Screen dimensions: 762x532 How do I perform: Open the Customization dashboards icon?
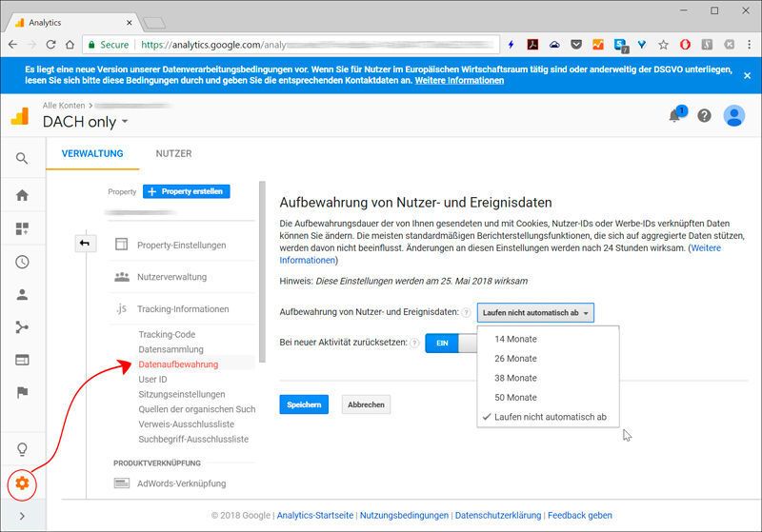click(x=22, y=228)
